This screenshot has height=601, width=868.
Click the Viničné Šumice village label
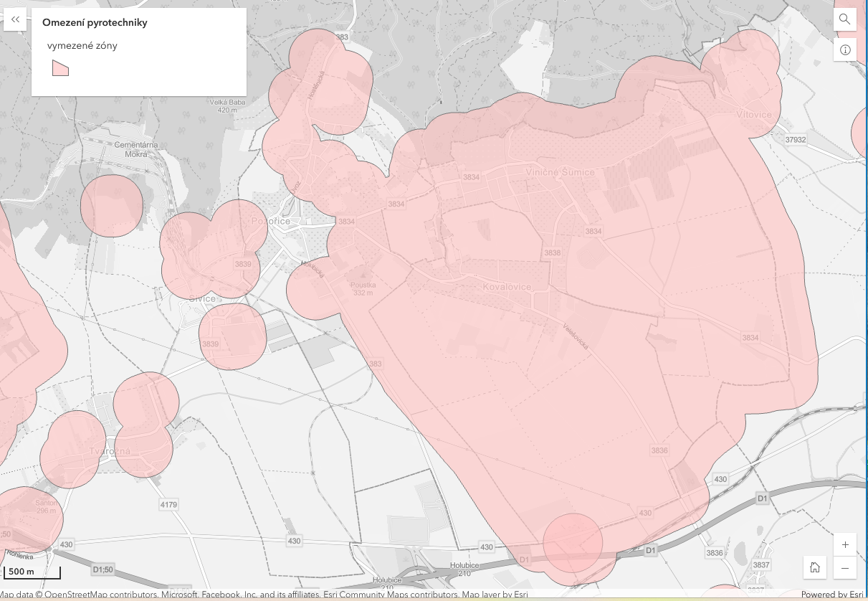click(560, 173)
